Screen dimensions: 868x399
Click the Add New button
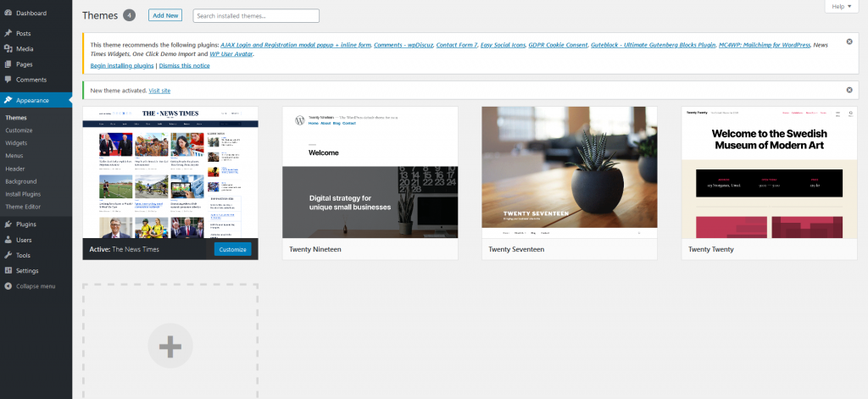[x=165, y=15]
